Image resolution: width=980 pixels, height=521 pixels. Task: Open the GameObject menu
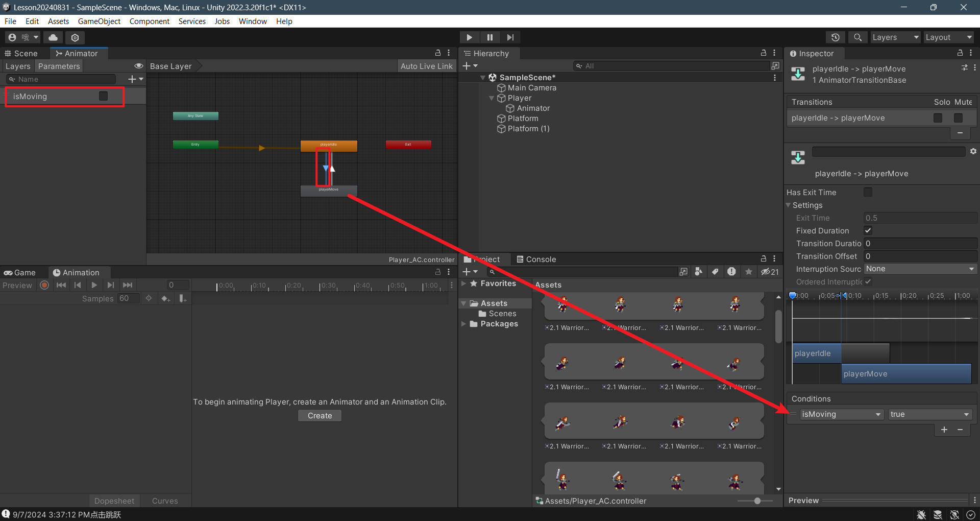pos(99,21)
